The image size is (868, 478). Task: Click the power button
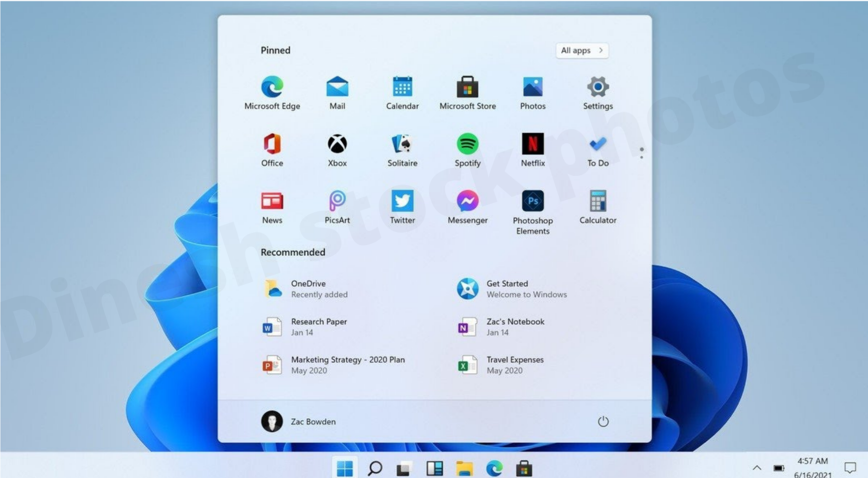[x=603, y=422]
